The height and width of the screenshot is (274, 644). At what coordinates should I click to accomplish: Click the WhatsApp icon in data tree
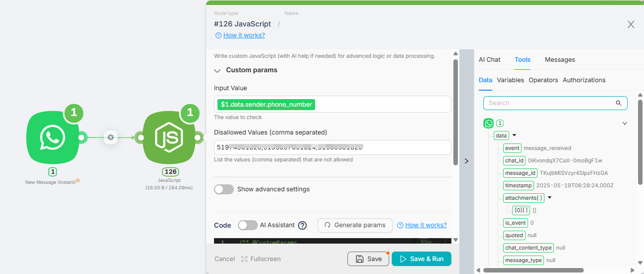[489, 124]
